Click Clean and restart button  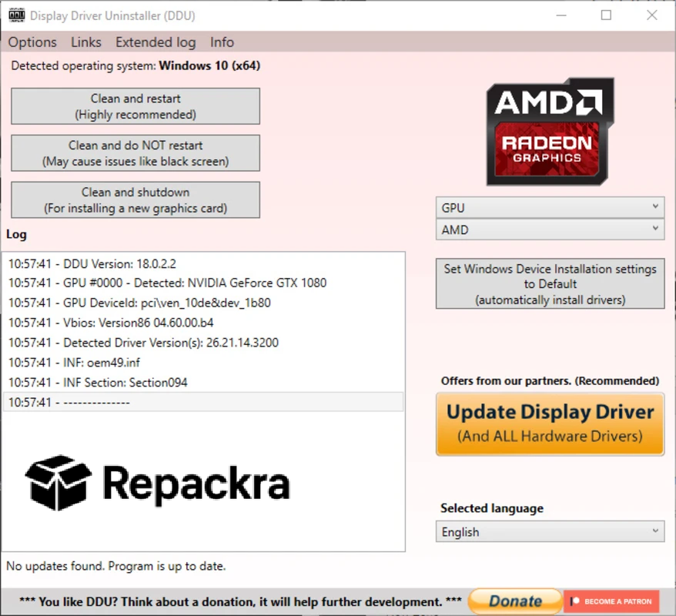(x=136, y=106)
